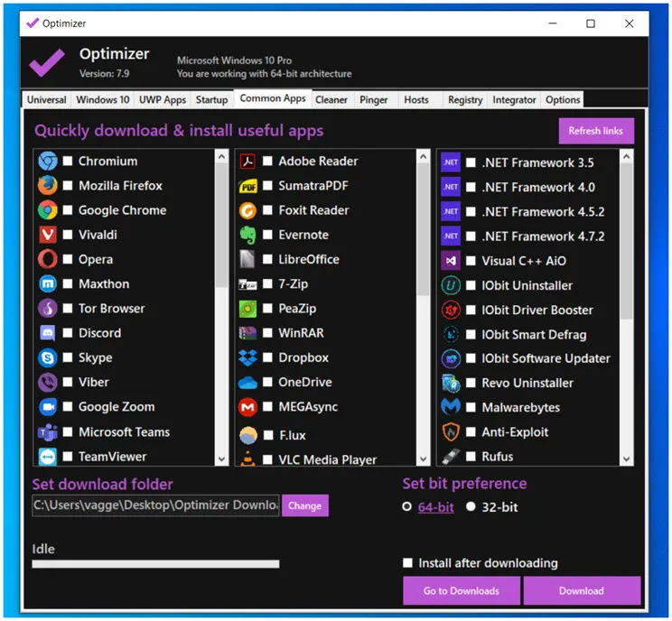Go to the Startup tab
Image resolution: width=672 pixels, height=621 pixels.
[211, 99]
